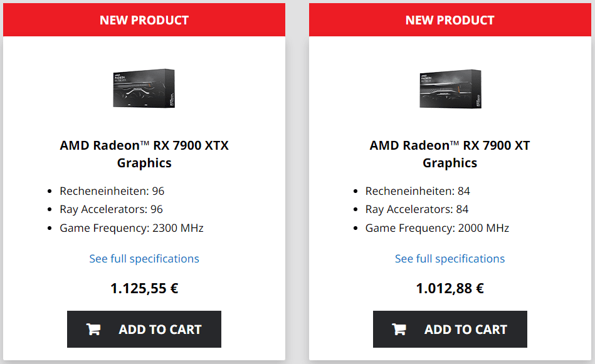Select the 1.125,55 € price

(144, 289)
